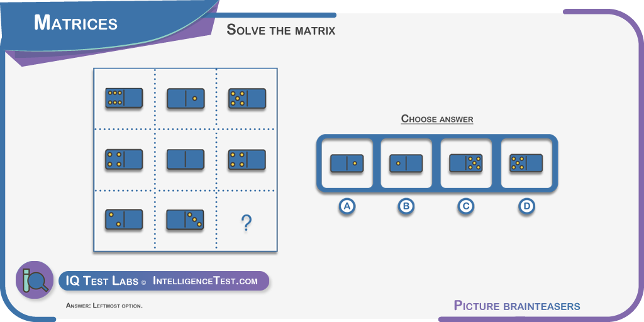The width and height of the screenshot is (644, 322).
Task: Open the IntelligenceTest.com link
Action: pyautogui.click(x=205, y=281)
